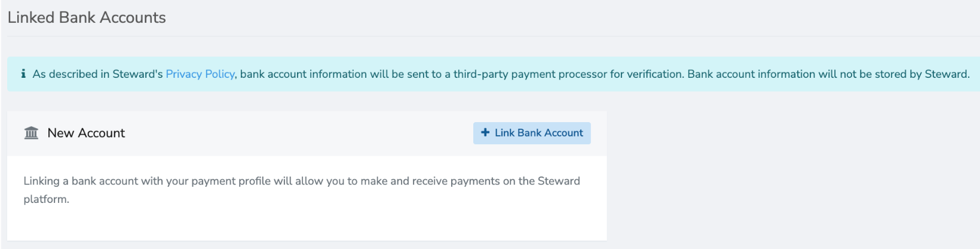Click the info icon in the blue banner
Image resolution: width=980 pixels, height=249 pixels.
click(x=23, y=74)
